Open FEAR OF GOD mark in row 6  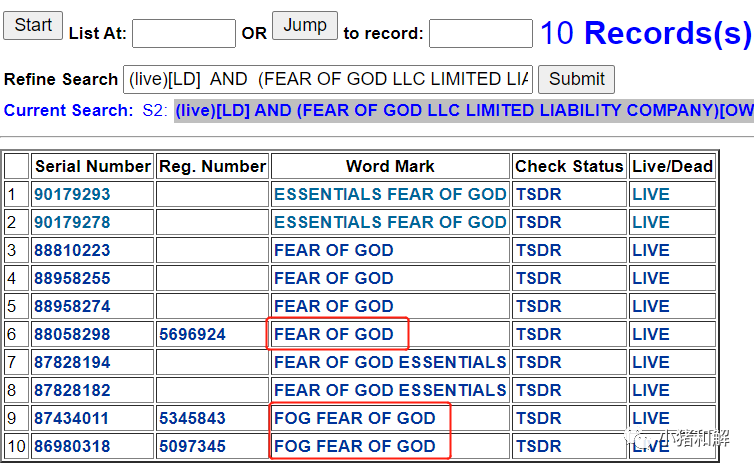334,334
